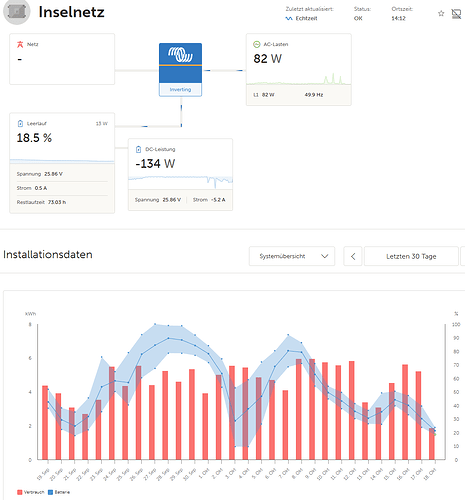Image resolution: width=465 pixels, height=500 pixels.
Task: Mark the installation as favorite with the star
Action: (x=441, y=13)
